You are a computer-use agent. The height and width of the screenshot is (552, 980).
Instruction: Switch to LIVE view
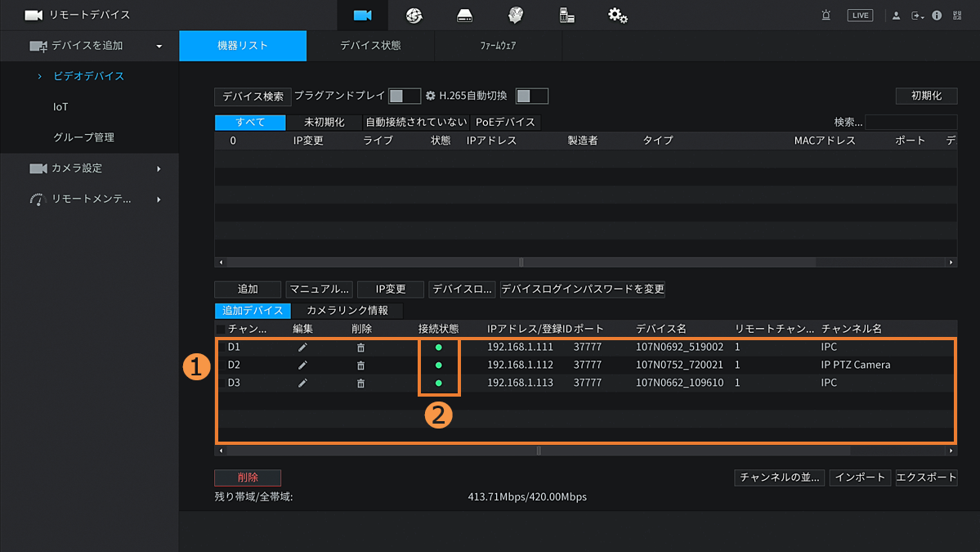click(x=860, y=16)
